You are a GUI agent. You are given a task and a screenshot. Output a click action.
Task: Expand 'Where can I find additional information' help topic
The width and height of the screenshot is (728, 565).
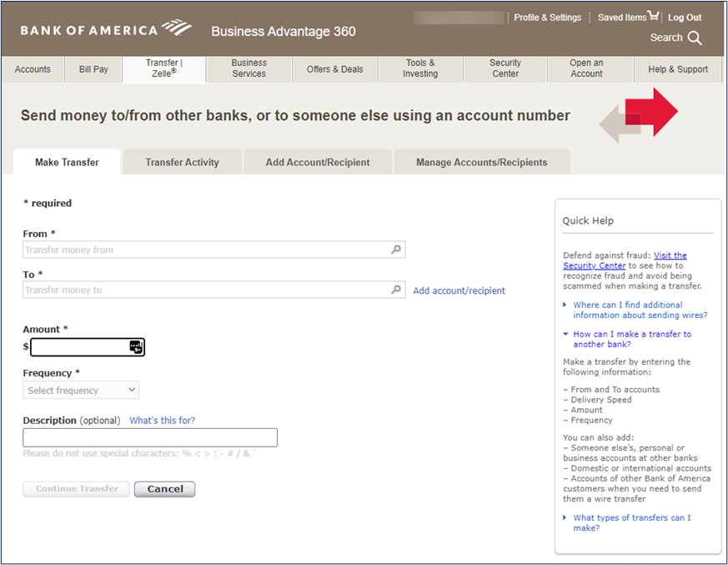[640, 310]
